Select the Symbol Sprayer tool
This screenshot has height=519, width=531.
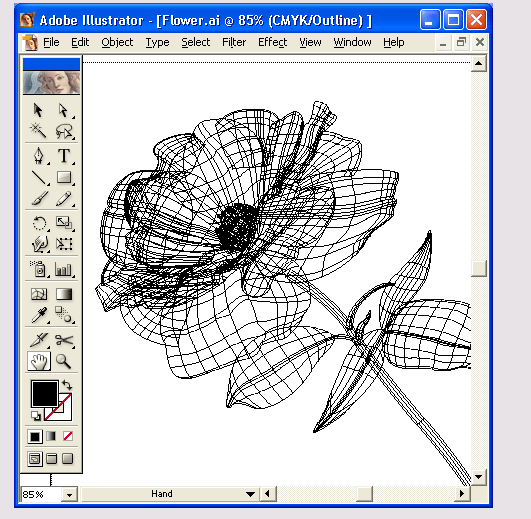[39, 269]
